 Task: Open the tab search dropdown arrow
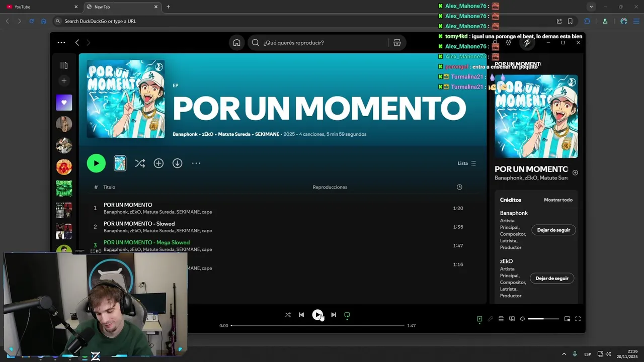click(x=591, y=7)
